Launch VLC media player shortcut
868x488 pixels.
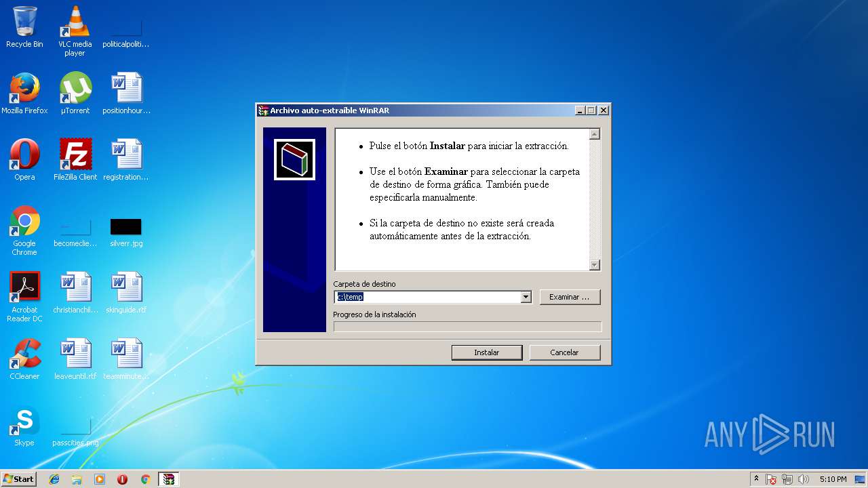tap(75, 31)
